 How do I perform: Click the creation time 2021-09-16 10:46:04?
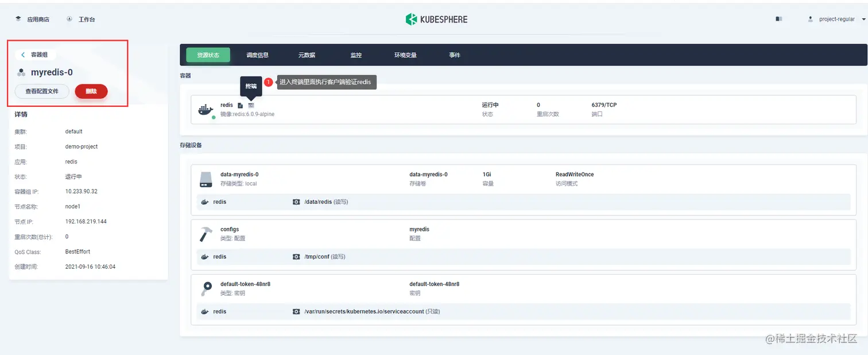(x=91, y=267)
